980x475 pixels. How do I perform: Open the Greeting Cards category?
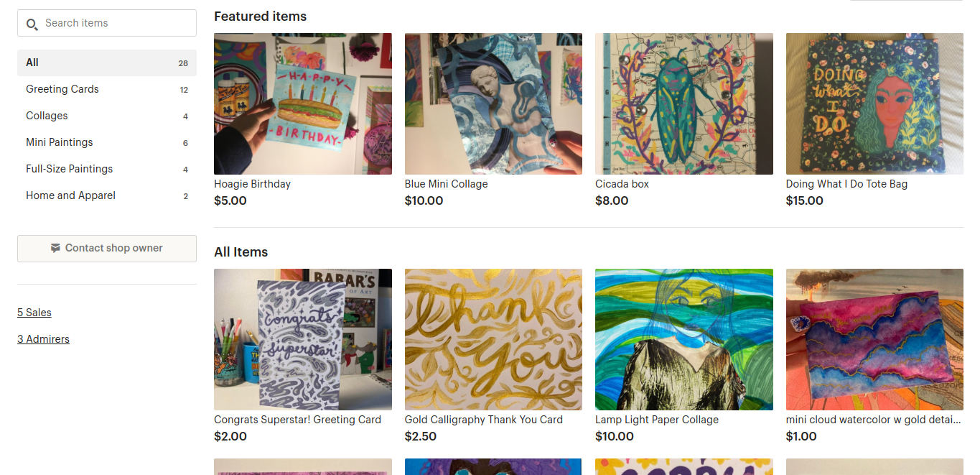pyautogui.click(x=62, y=89)
